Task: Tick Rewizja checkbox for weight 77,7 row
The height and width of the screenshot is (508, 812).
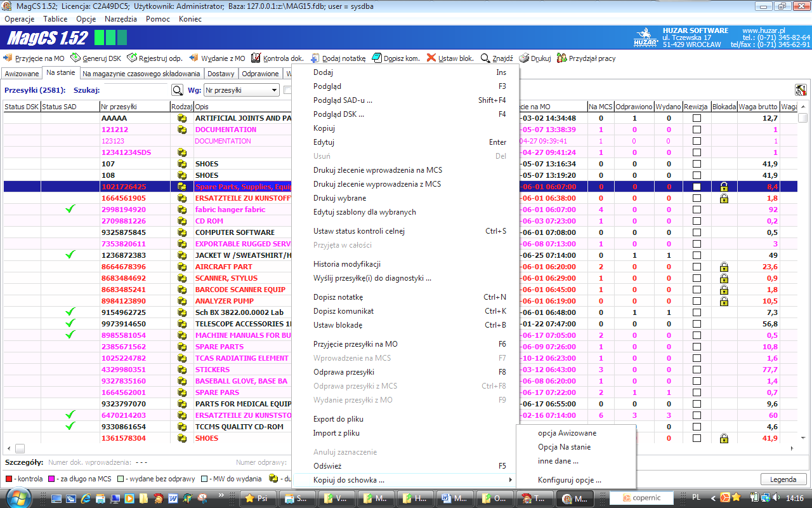Action: [697, 370]
